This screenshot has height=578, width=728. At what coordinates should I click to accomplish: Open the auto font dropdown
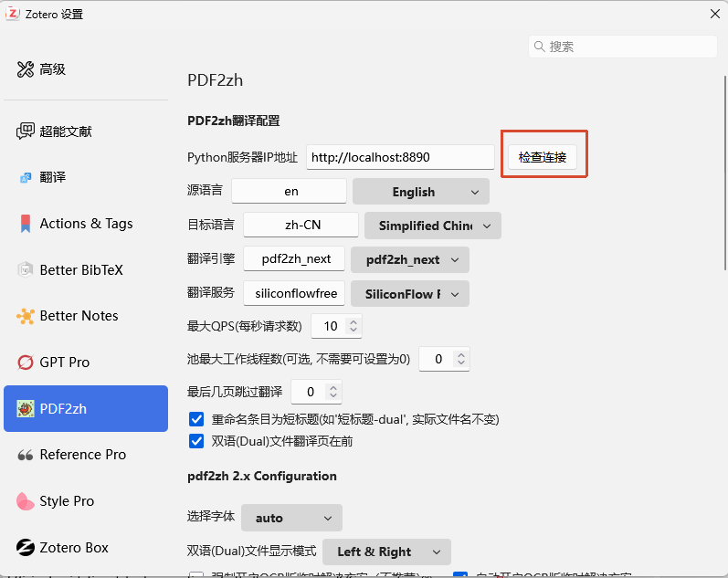point(291,518)
